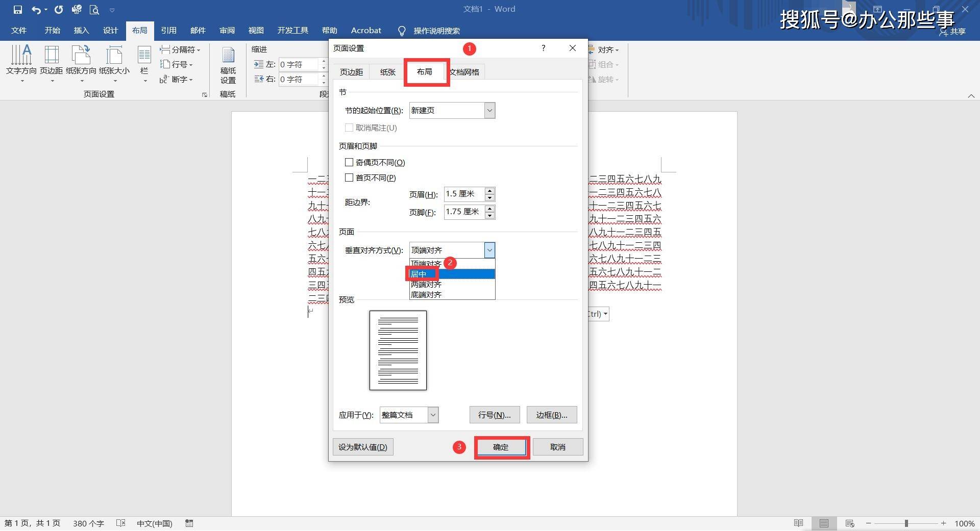Open the Margins (页边距) tool
The image size is (980, 531).
52,63
